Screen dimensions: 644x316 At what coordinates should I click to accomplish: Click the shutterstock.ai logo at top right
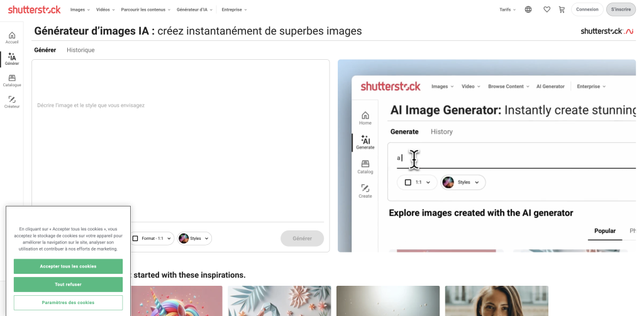pyautogui.click(x=607, y=31)
